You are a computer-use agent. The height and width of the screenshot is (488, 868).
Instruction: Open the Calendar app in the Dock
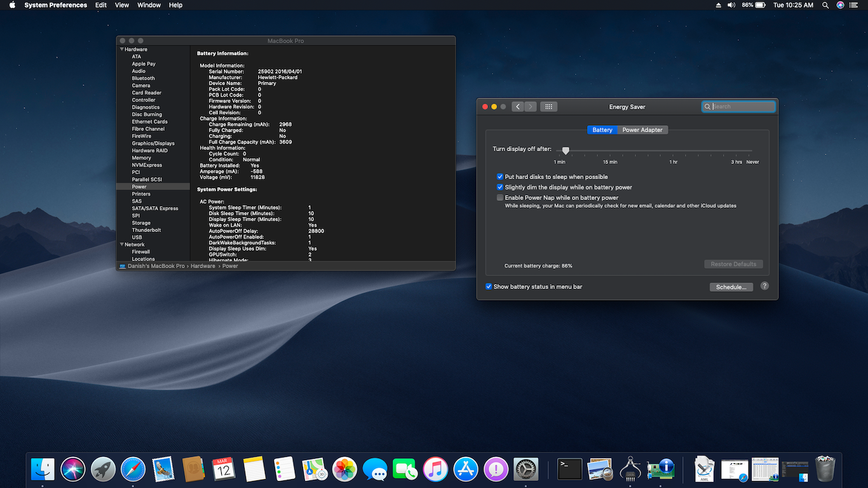point(224,469)
